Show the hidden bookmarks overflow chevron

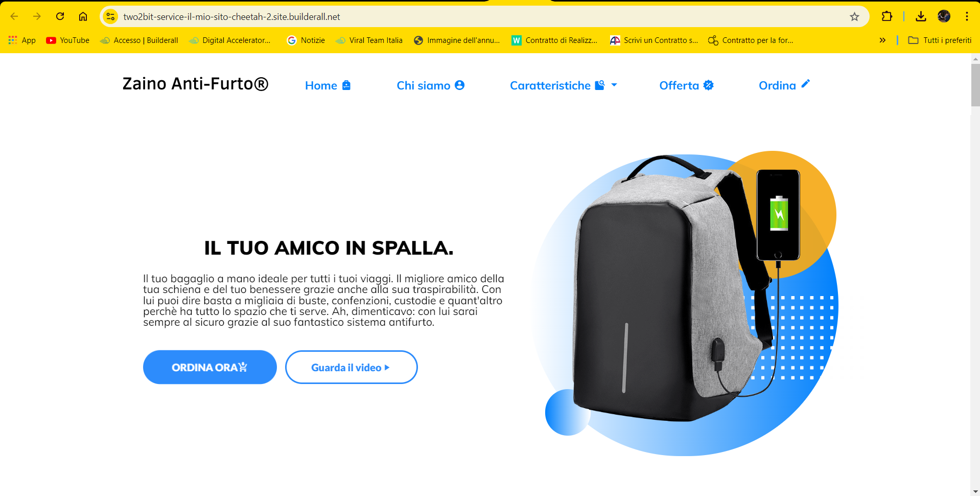[882, 40]
